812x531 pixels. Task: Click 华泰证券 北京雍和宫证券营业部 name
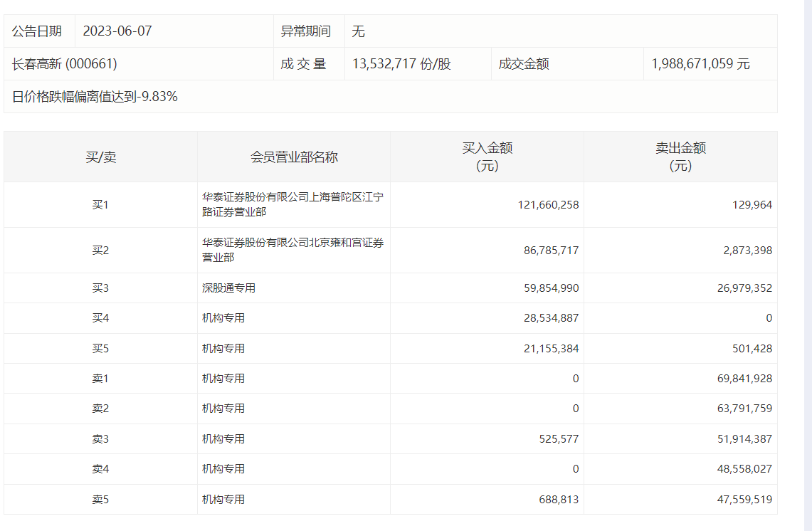pos(292,251)
